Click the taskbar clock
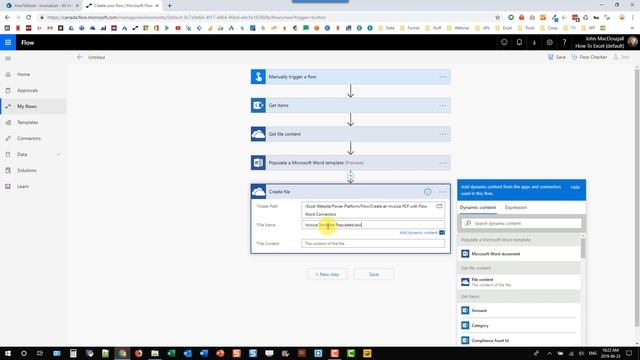640x360 pixels. point(610,353)
